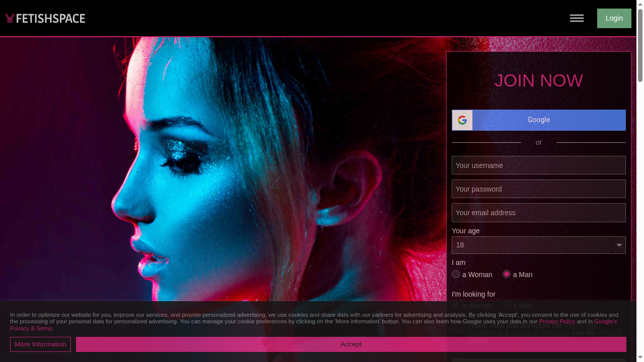Expand the 'Your age' dropdown

(x=532, y=245)
